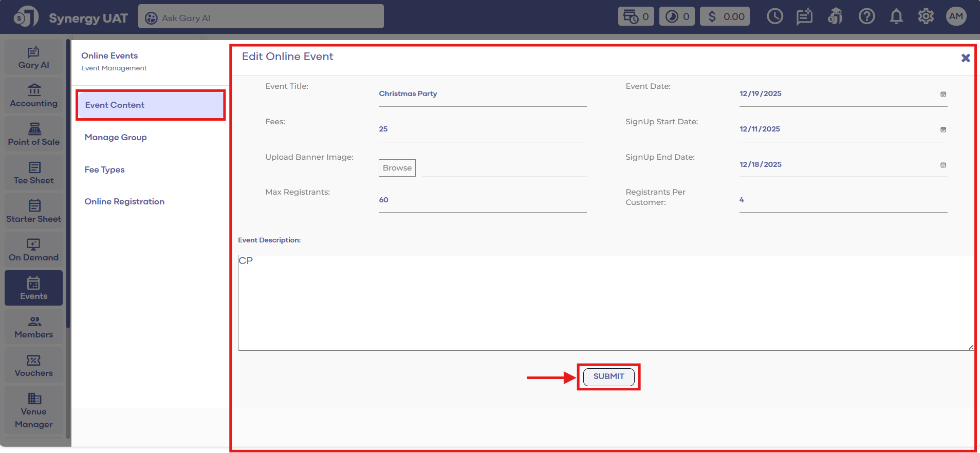
Task: Select Fee Types menu item
Action: (105, 169)
